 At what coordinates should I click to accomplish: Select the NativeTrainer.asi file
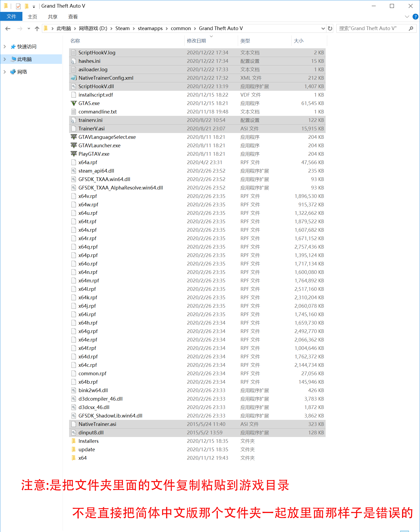(x=197, y=424)
